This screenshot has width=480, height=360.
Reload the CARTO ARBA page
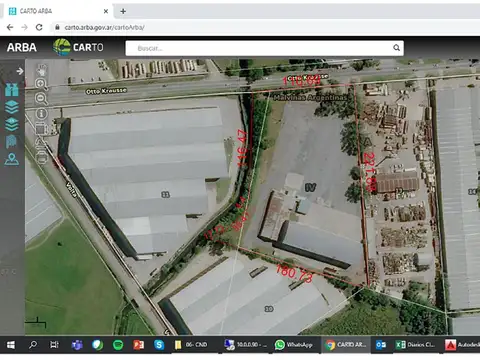click(39, 27)
